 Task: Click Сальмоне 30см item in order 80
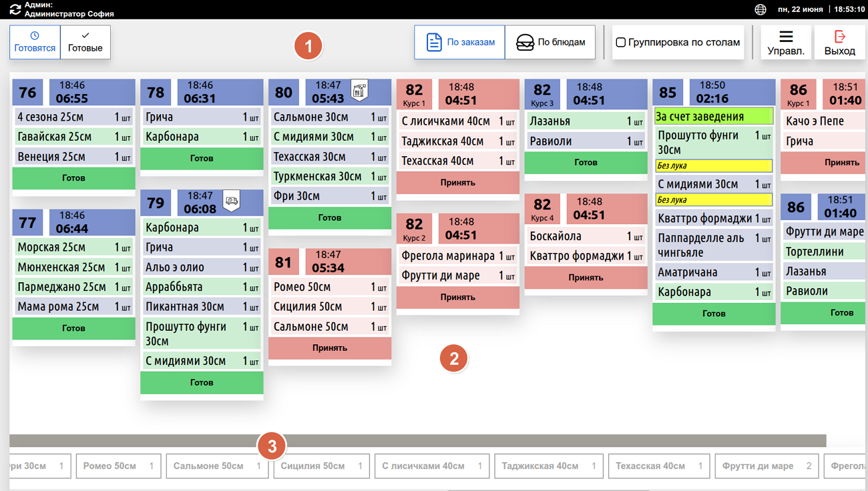click(330, 117)
